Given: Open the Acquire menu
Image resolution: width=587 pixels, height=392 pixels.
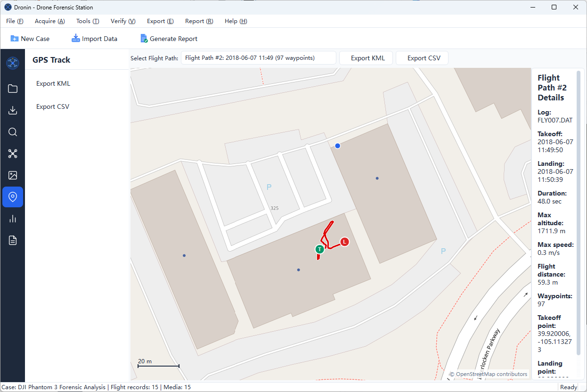Looking at the screenshot, I should (x=50, y=21).
